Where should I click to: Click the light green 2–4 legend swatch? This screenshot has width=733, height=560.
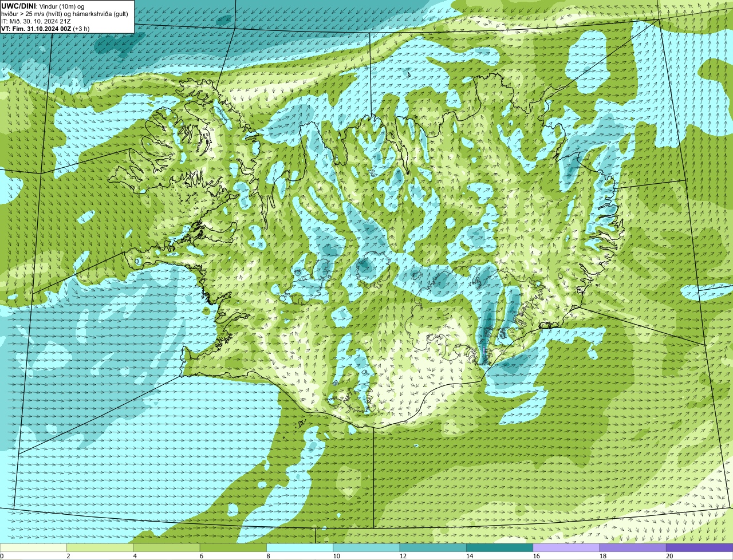pos(100,548)
